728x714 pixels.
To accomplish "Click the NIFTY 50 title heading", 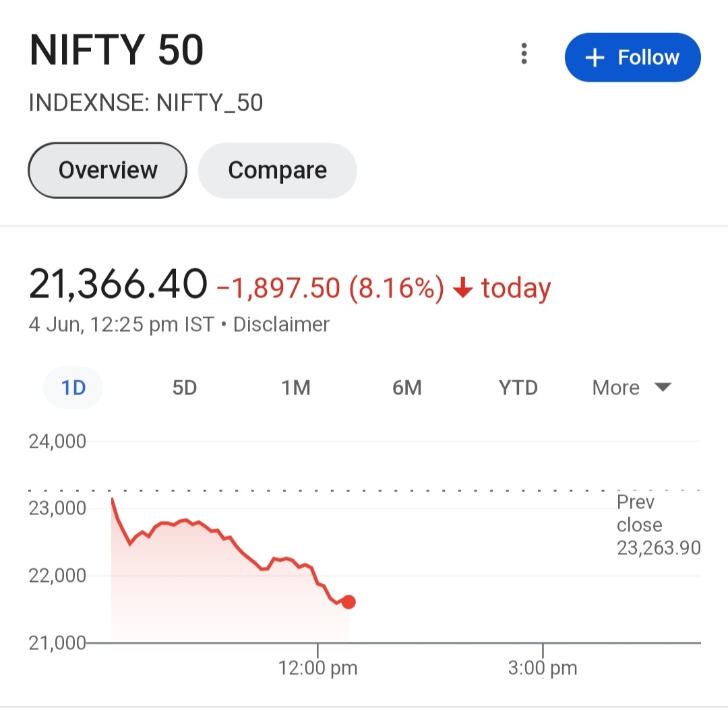I will pos(117,51).
